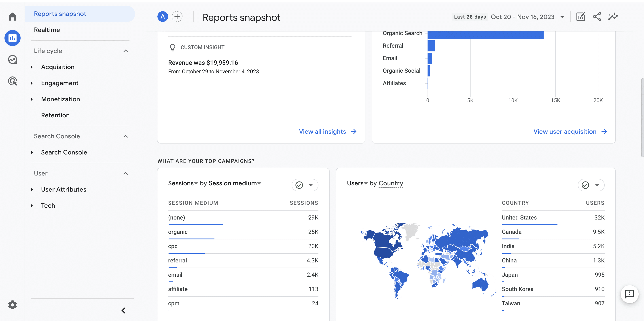The image size is (644, 321).
Task: Click the 'Canada' country row
Action: coord(553,232)
